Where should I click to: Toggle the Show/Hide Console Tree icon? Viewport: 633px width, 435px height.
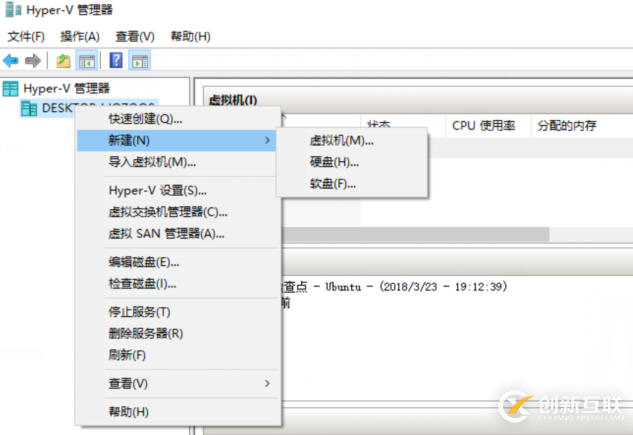click(87, 61)
